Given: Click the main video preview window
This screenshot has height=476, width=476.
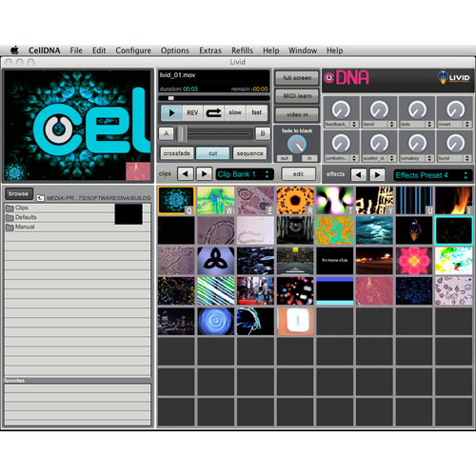Looking at the screenshot, I should pos(77,126).
